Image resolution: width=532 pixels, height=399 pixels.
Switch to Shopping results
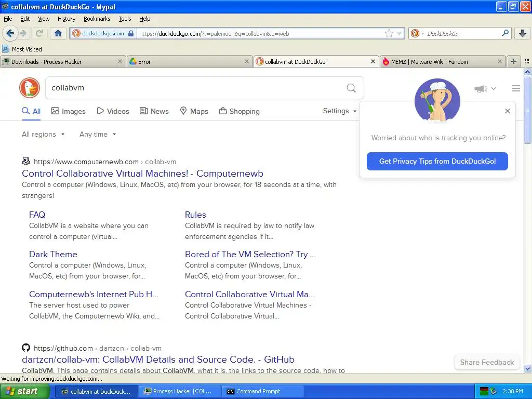click(239, 111)
